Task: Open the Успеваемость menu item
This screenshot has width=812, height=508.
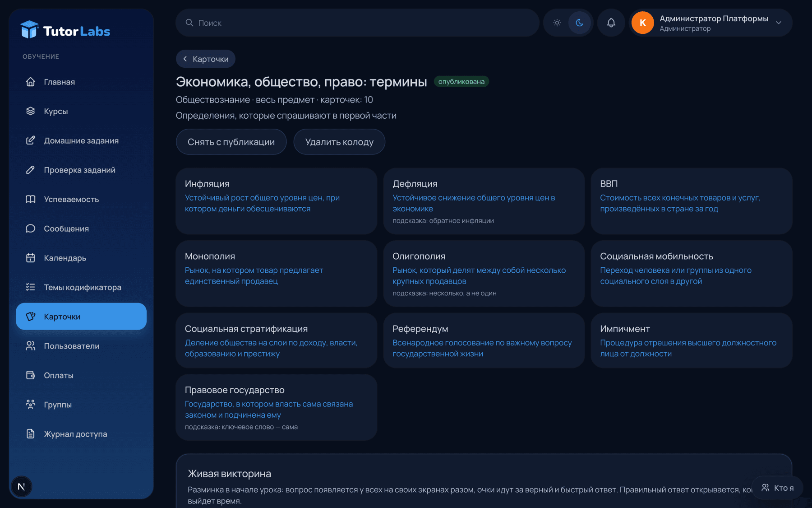Action: pyautogui.click(x=81, y=199)
